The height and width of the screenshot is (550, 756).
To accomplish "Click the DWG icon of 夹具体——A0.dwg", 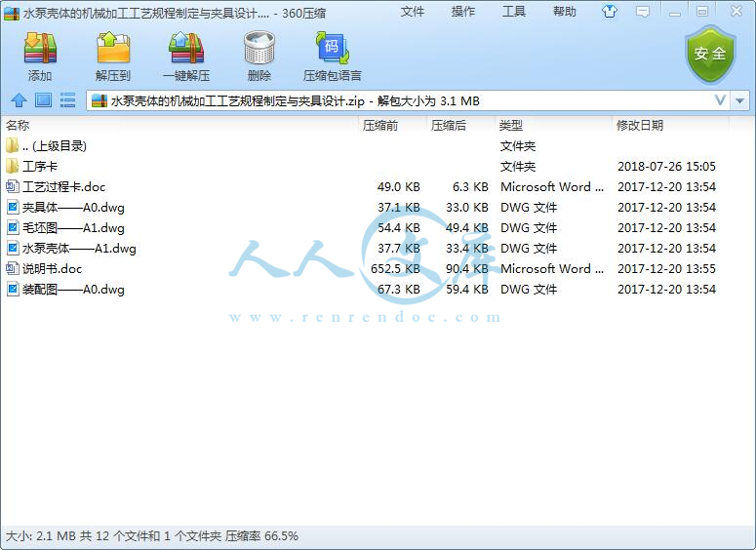I will click(x=13, y=208).
